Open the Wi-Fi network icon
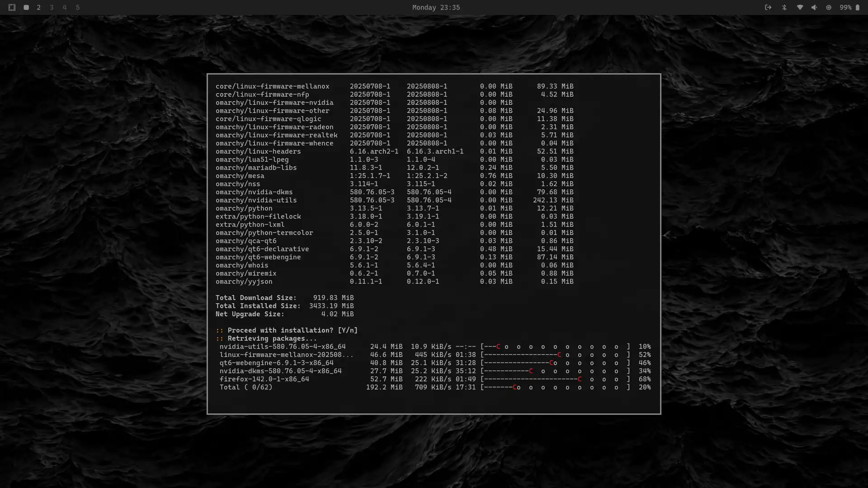This screenshot has width=868, height=488. click(x=800, y=7)
